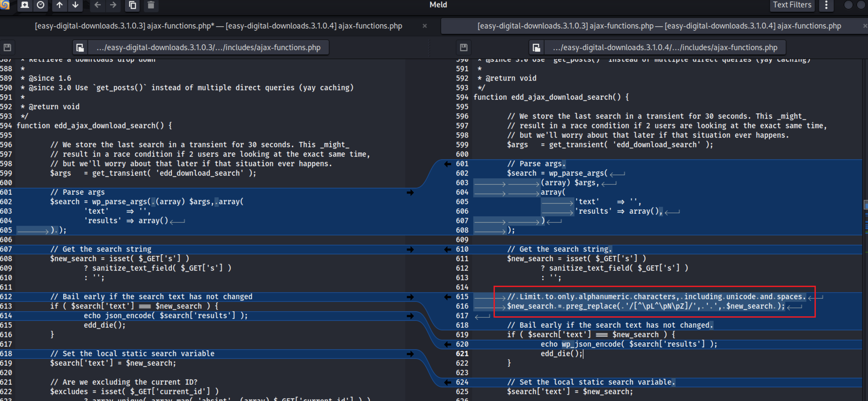Switch to the second ajax-functions.php comparison tab
Viewport: 868px width, 401px height.
659,26
